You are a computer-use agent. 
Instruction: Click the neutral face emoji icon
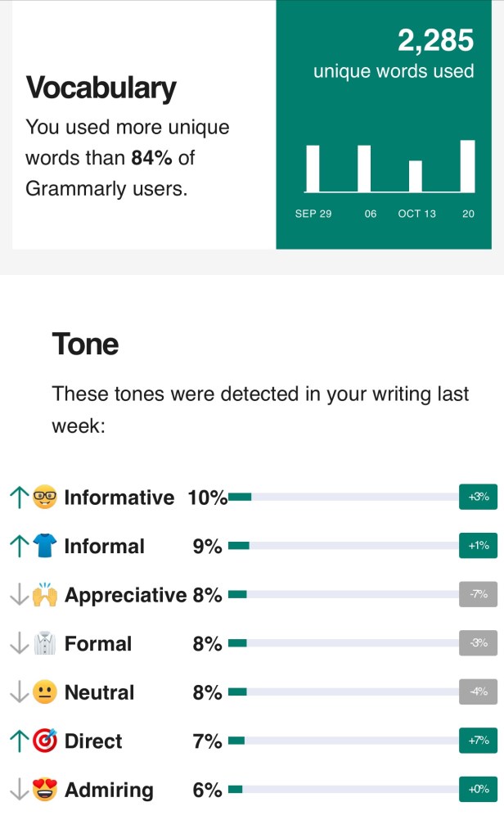tap(45, 692)
